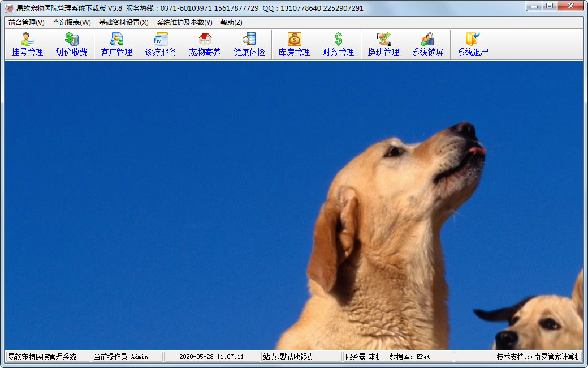Image resolution: width=588 pixels, height=368 pixels.
Task: Select 健康体检 health checkup icon
Action: point(249,45)
